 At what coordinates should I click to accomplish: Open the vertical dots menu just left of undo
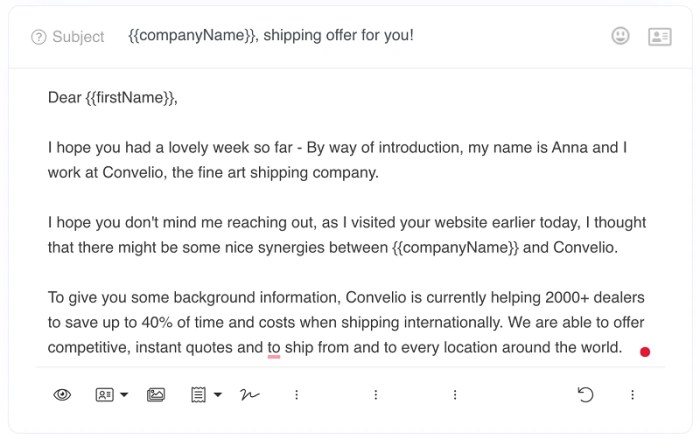(455, 395)
